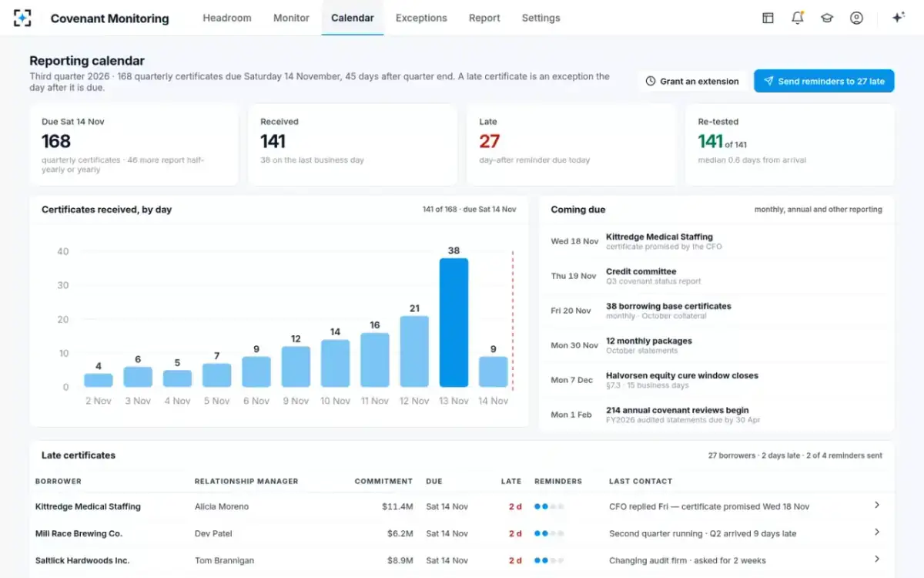Select the 13 Nov bar with 38 certificates

454,322
